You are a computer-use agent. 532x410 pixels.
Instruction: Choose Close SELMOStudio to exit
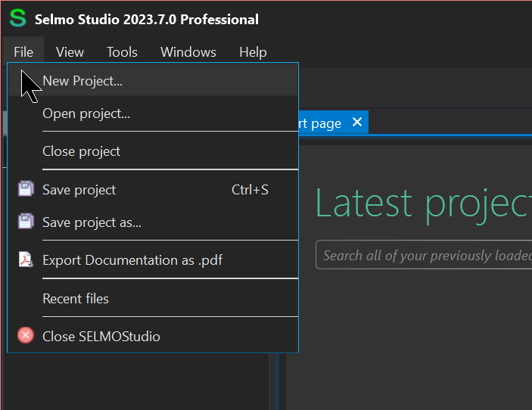click(153, 336)
